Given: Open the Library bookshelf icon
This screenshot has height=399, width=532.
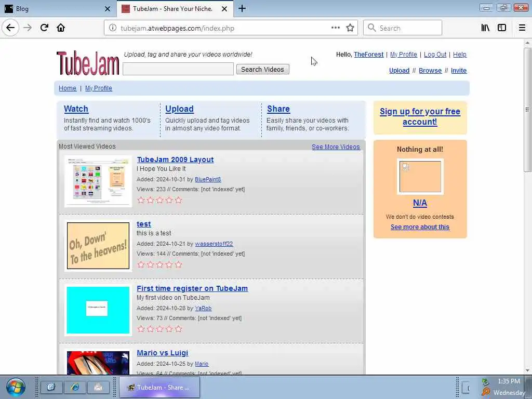Looking at the screenshot, I should 485,28.
